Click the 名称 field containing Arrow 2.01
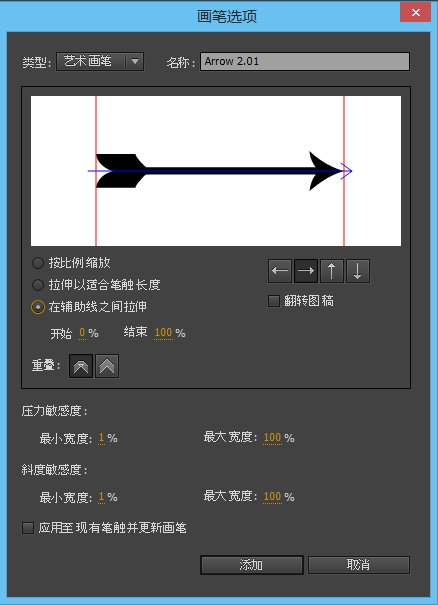Screen dimensions: 438x605 click(305, 62)
